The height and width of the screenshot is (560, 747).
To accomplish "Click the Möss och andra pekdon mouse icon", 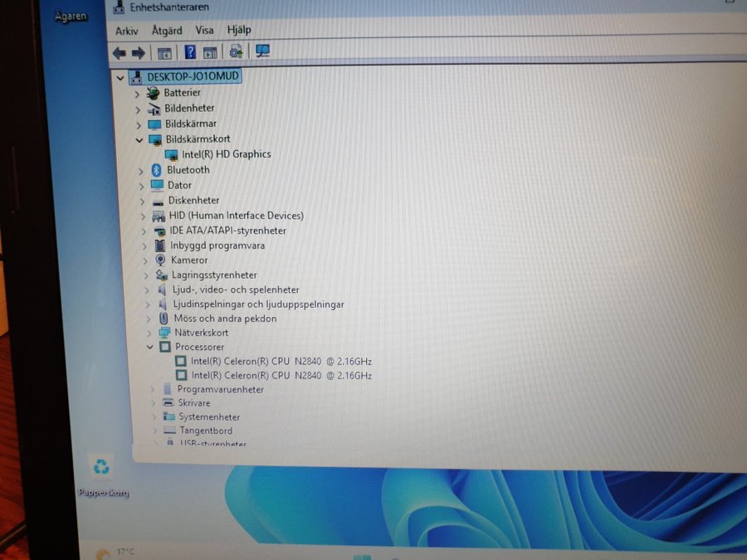I will (x=164, y=318).
